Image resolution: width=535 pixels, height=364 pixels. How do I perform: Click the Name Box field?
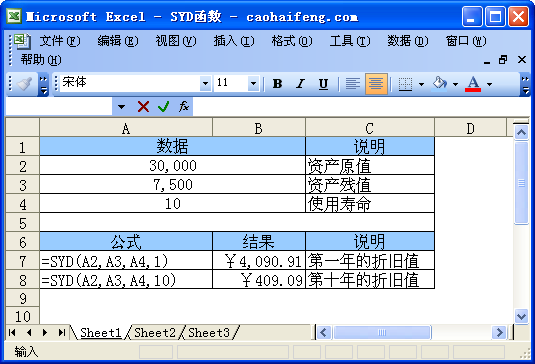pos(59,107)
